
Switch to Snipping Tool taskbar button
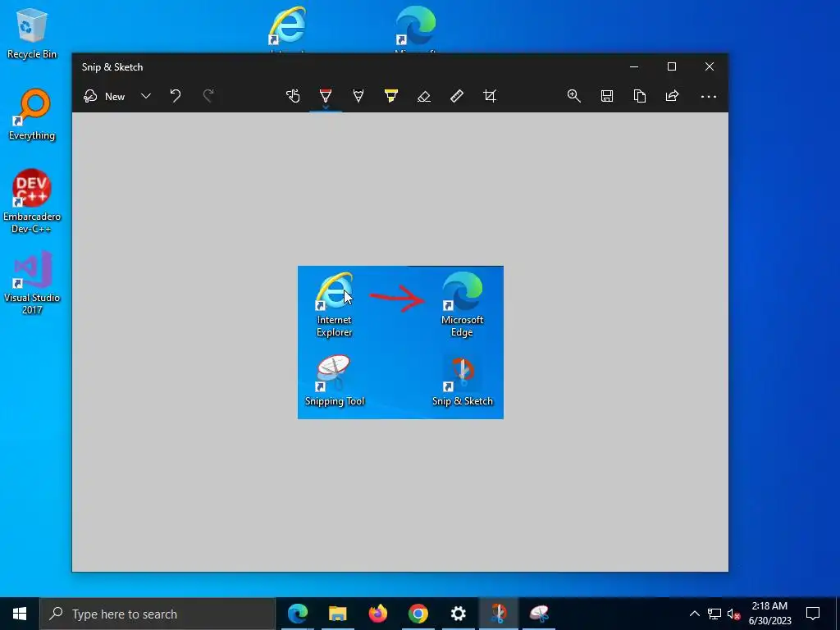[538, 614]
